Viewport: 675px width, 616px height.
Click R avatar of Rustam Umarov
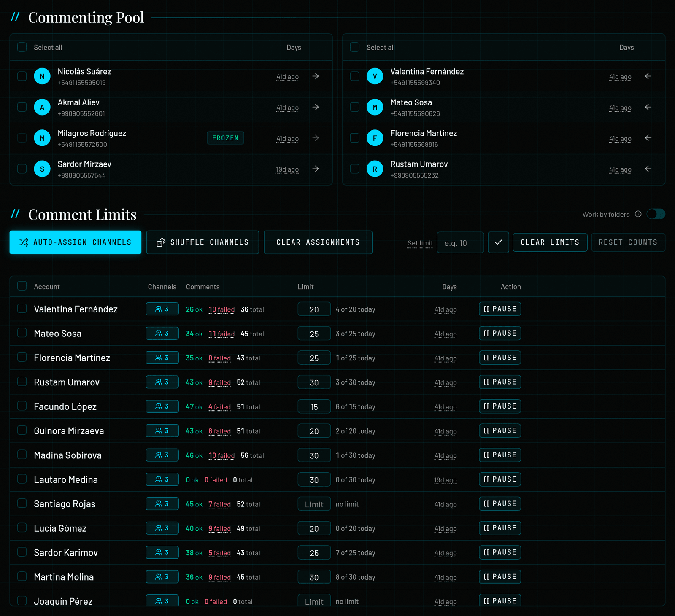coord(375,169)
